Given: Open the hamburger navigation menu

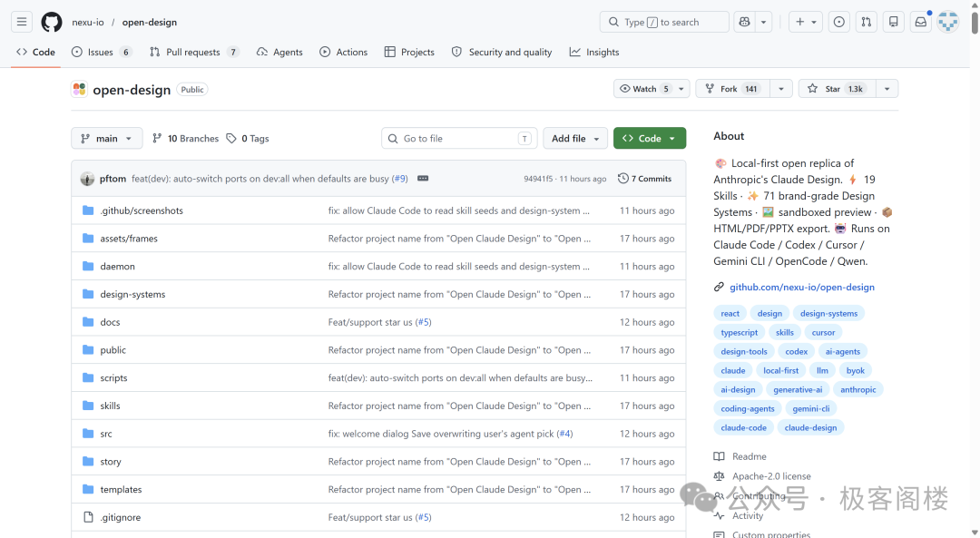Looking at the screenshot, I should 21,22.
